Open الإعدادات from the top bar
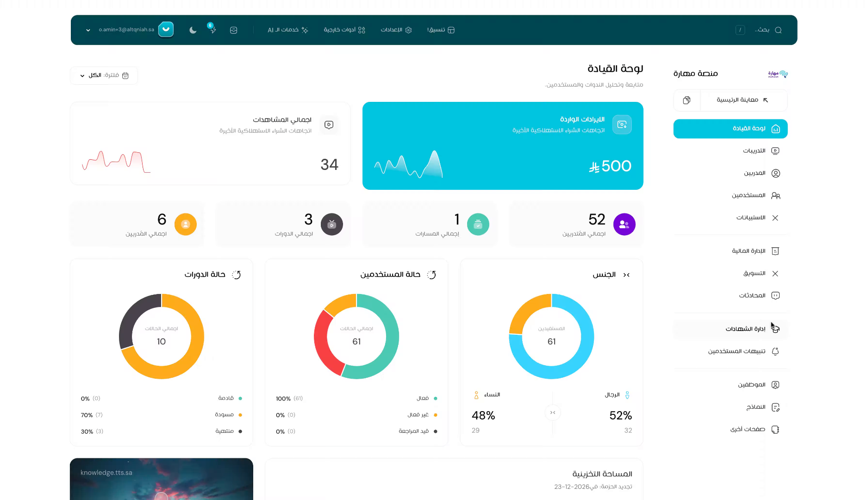The width and height of the screenshot is (868, 500). [x=396, y=30]
